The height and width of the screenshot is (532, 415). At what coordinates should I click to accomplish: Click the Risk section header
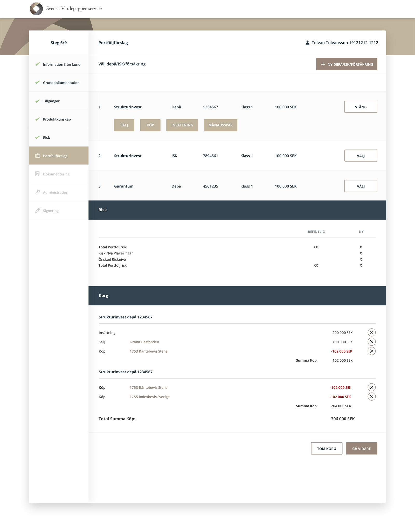(237, 210)
